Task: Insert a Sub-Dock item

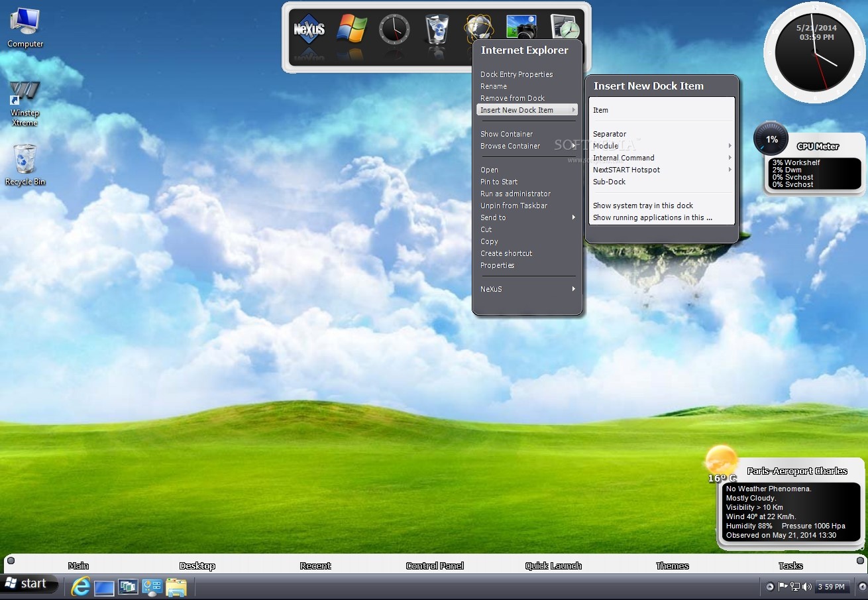Action: [x=662, y=182]
